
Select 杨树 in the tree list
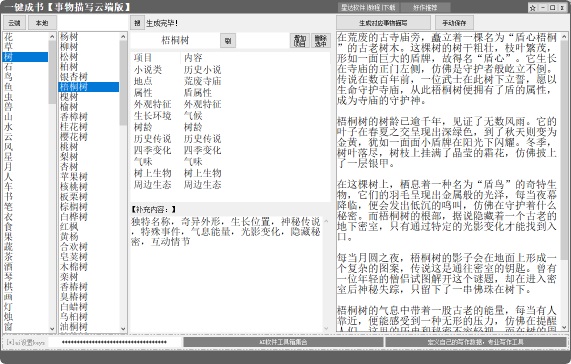pyautogui.click(x=89, y=37)
